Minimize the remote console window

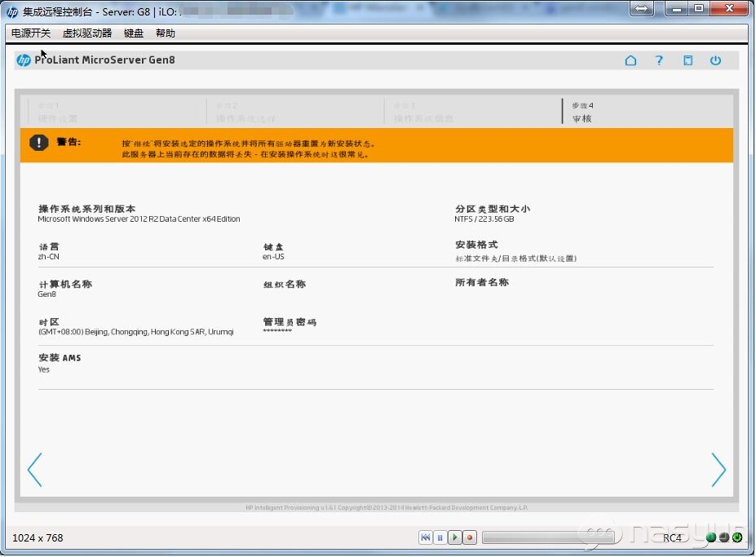pyautogui.click(x=676, y=8)
